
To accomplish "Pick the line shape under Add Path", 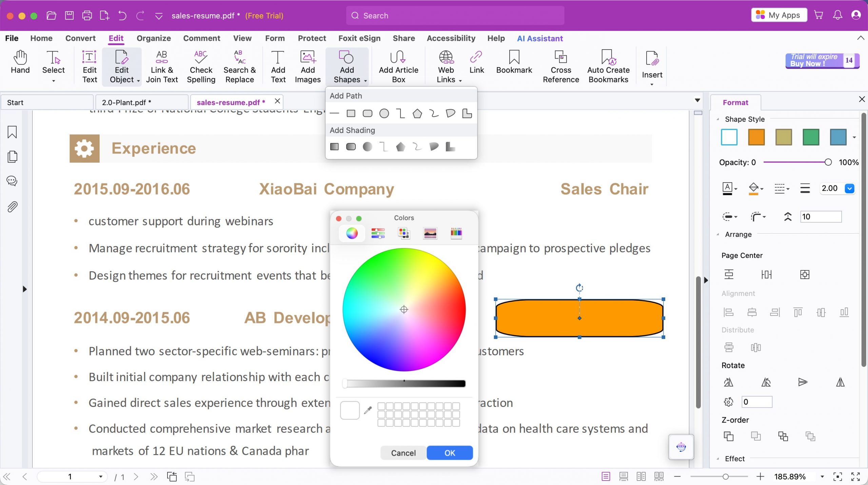I will point(334,113).
